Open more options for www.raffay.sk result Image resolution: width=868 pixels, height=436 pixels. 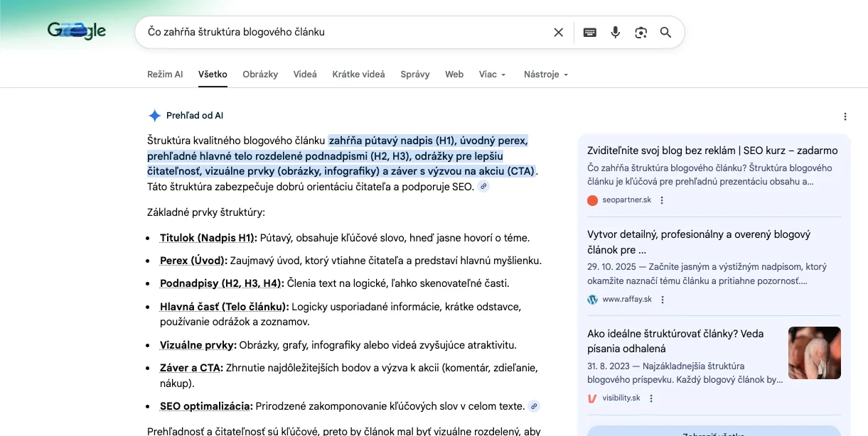(663, 300)
